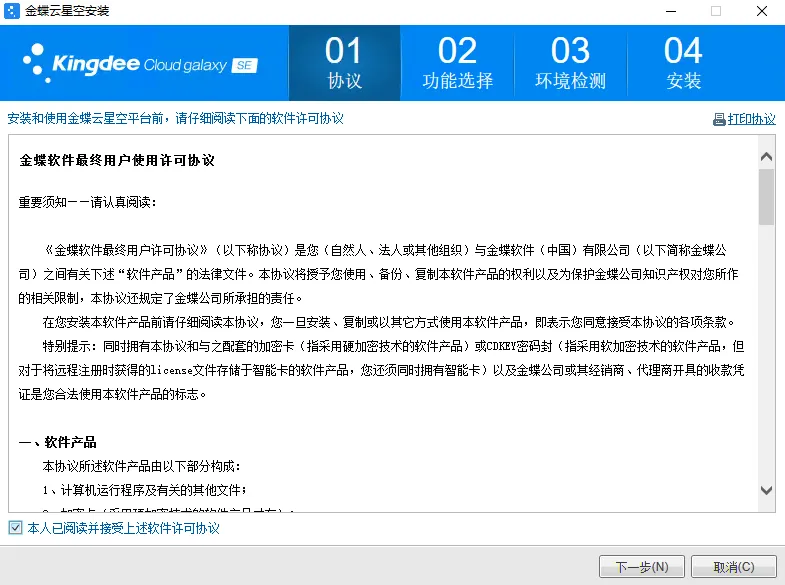
Task: Select step 04 安装 tab
Action: coord(683,63)
